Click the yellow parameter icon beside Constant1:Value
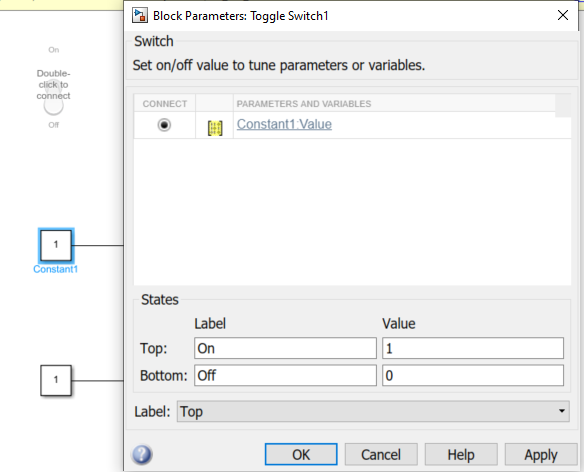The width and height of the screenshot is (584, 472). point(215,128)
